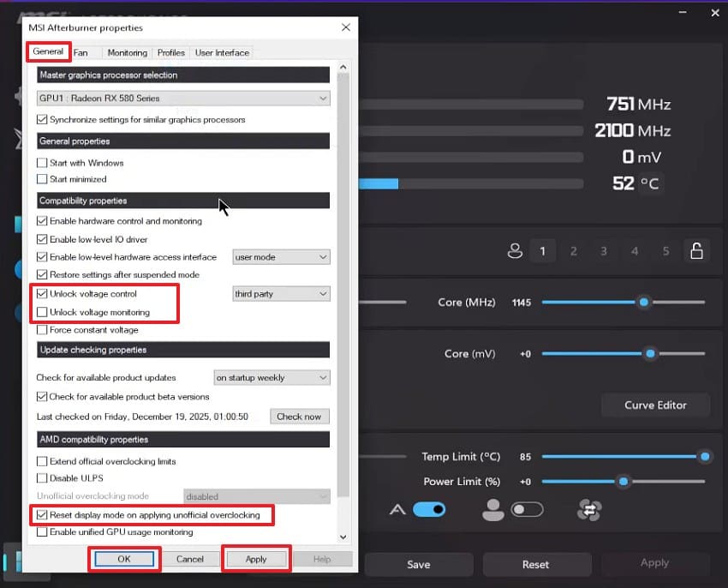This screenshot has height=588, width=728.
Task: Select profile slot 4
Action: (x=635, y=251)
